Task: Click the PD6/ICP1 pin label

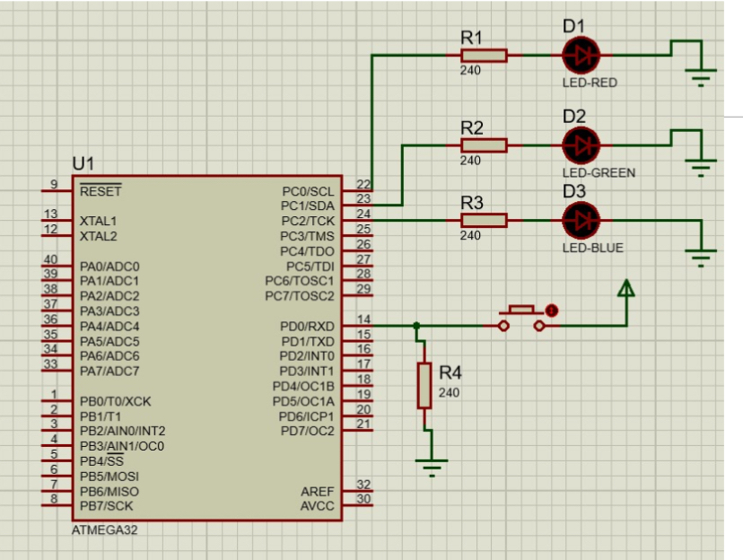Action: pos(306,416)
